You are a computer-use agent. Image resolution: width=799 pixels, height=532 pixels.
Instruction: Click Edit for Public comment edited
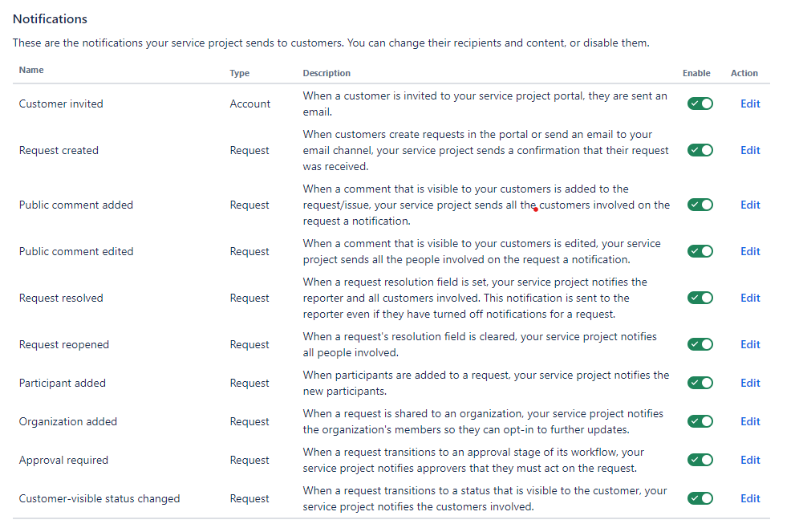pyautogui.click(x=750, y=251)
